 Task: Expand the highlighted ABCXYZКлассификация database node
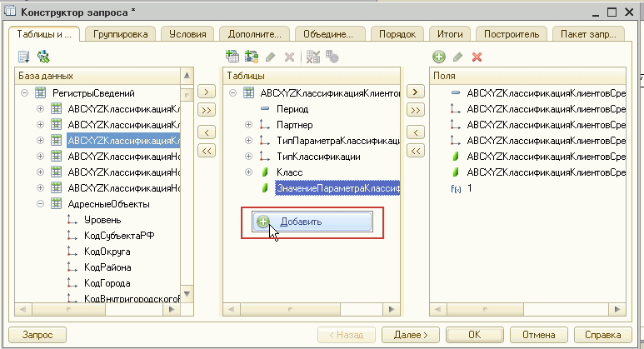40,141
